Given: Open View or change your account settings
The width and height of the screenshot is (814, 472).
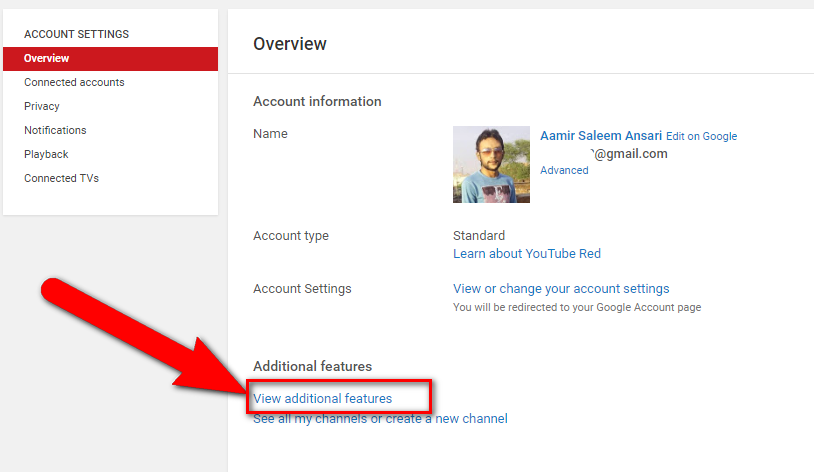Looking at the screenshot, I should 561,289.
